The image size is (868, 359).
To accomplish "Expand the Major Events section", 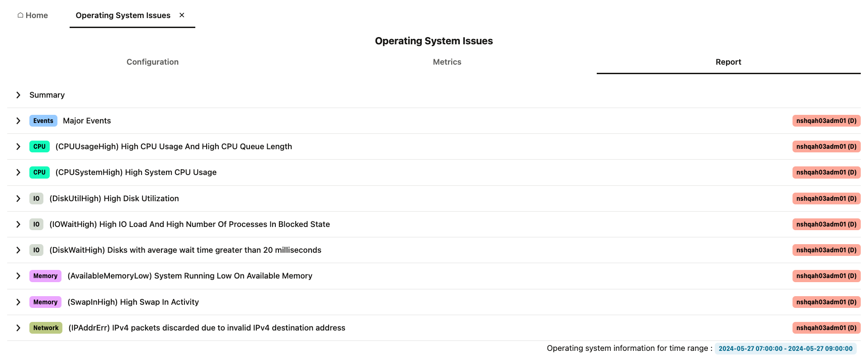I will pos(19,121).
